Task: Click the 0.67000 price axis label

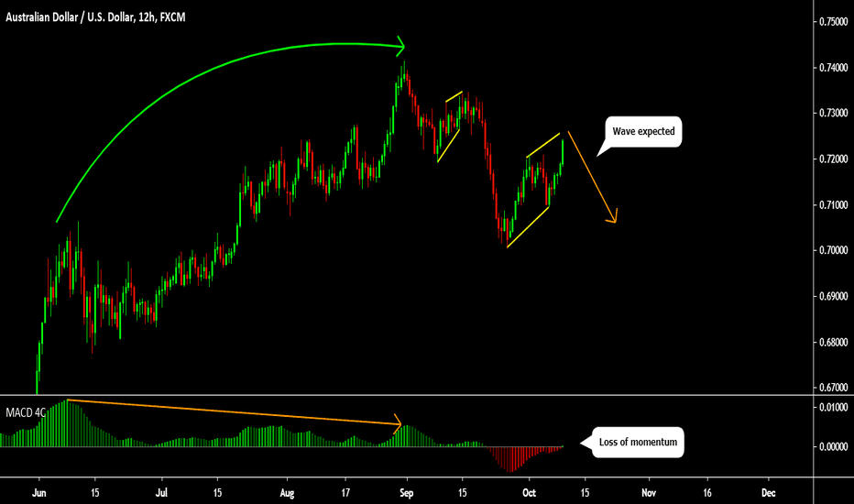Action: pyautogui.click(x=833, y=388)
